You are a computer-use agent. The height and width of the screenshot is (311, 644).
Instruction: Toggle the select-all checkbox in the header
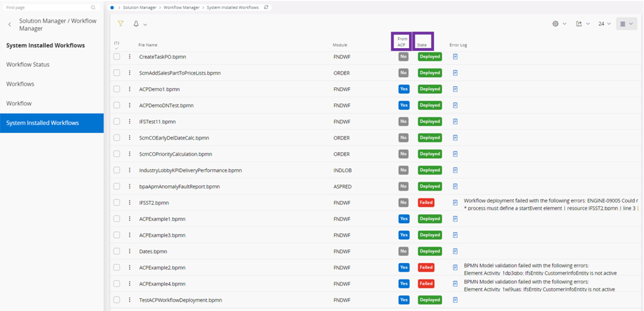click(116, 48)
